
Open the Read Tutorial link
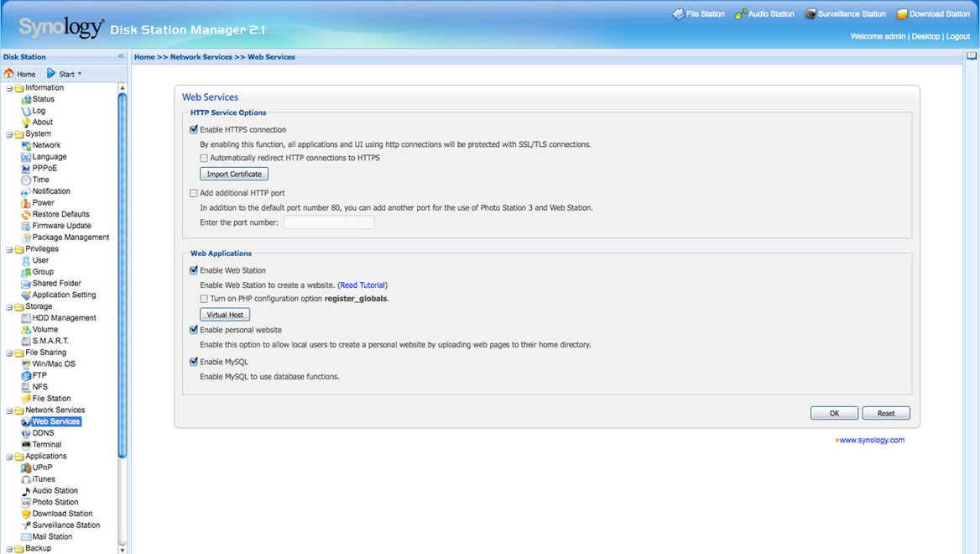pyautogui.click(x=362, y=285)
